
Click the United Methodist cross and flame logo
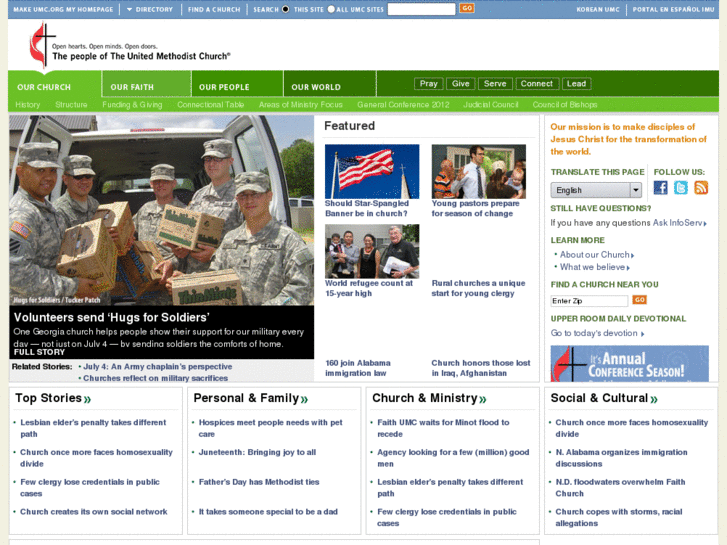click(43, 45)
